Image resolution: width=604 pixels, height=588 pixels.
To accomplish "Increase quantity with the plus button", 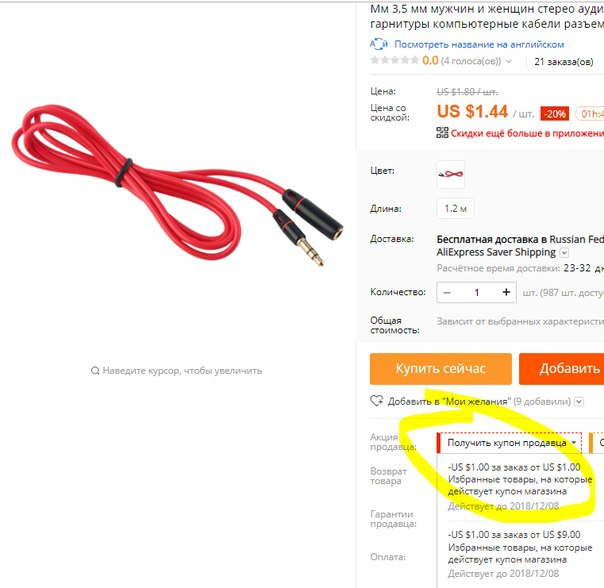I will [x=506, y=292].
